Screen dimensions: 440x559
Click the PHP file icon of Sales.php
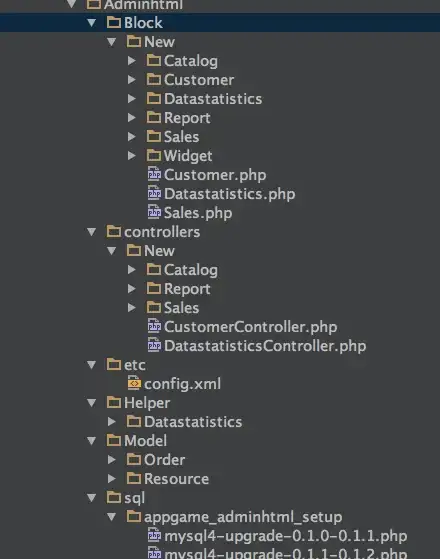pos(154,212)
